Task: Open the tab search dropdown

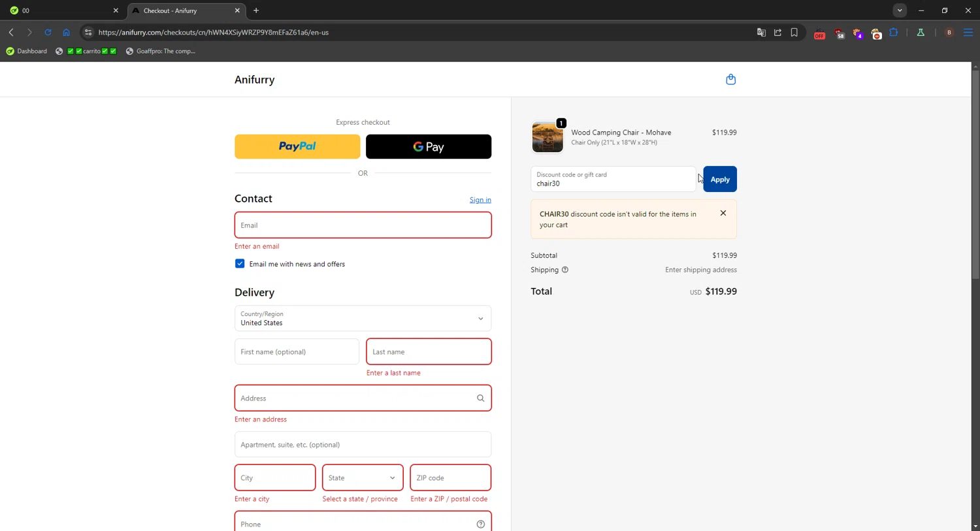Action: 900,10
